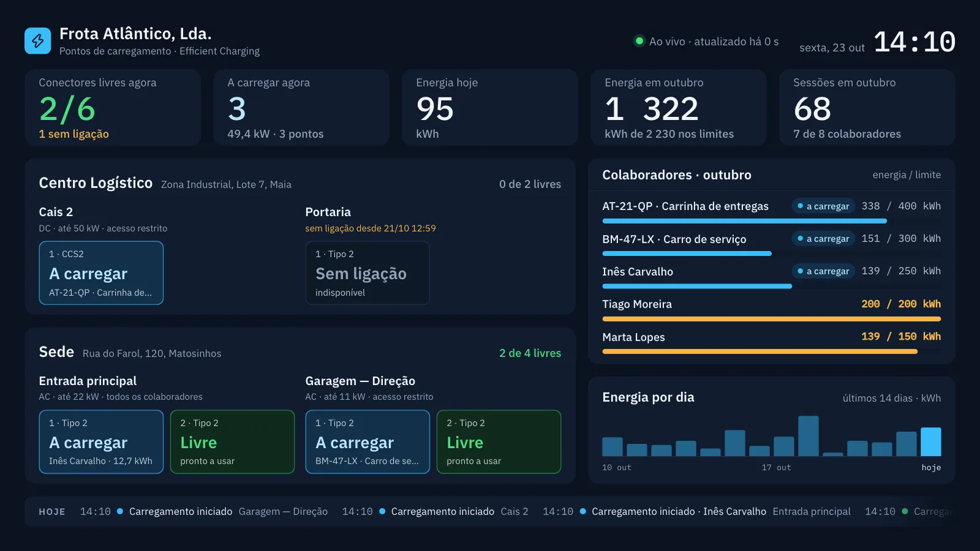Click the Centro Logístico site heading
This screenshot has width=980, height=551.
[96, 183]
